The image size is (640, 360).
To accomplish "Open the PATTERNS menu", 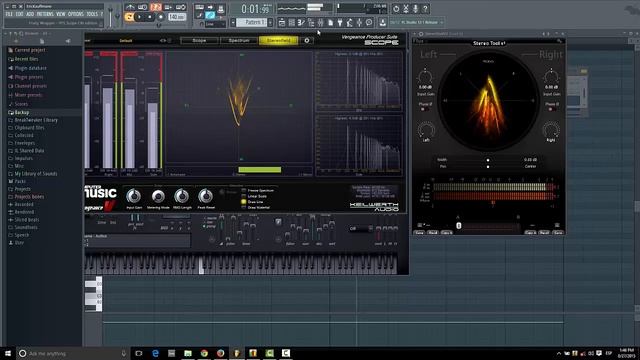I will coord(45,14).
